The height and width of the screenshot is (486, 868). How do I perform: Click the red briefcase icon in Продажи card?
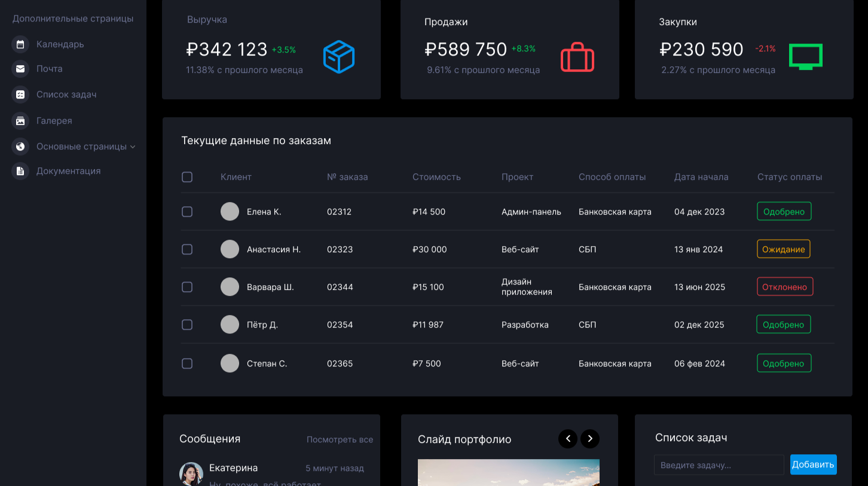pos(577,57)
